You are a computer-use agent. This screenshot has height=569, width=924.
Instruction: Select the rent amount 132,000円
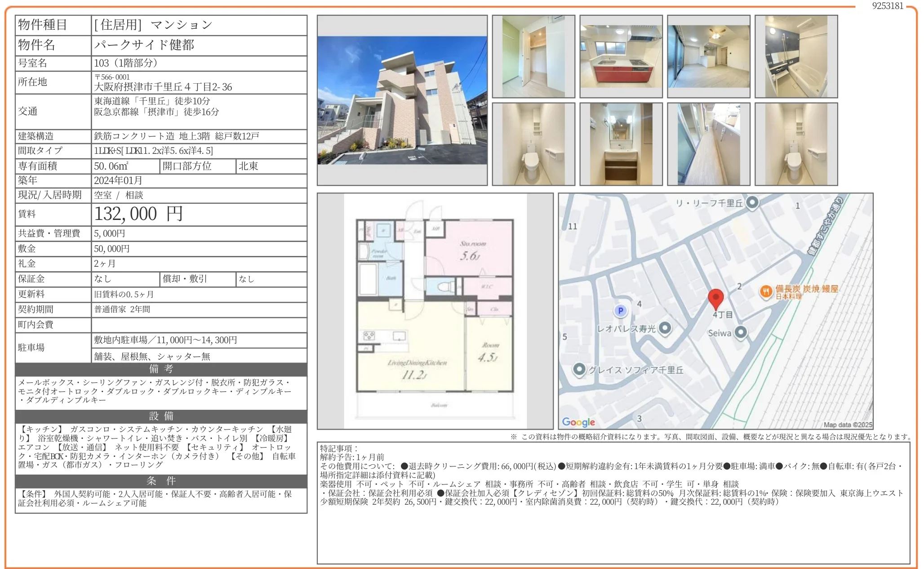pos(139,215)
